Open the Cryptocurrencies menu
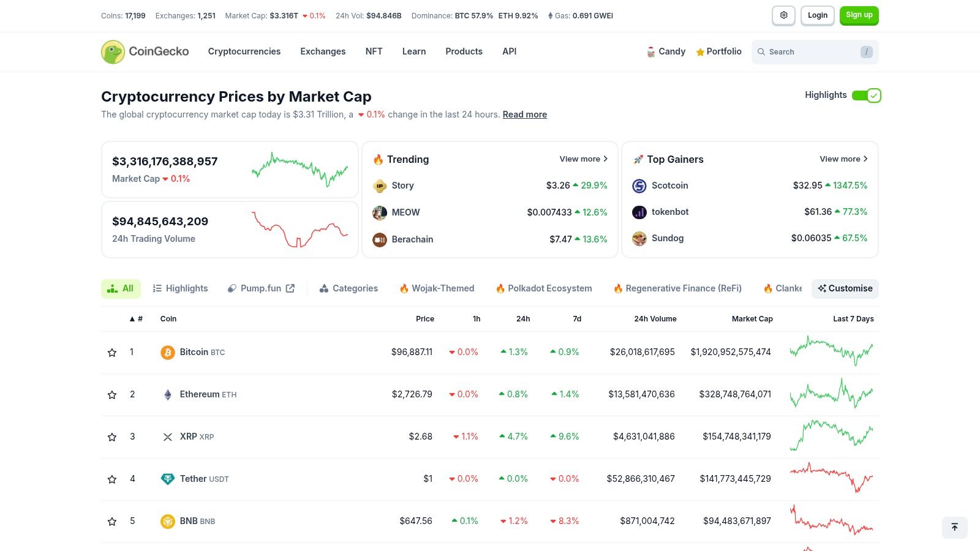This screenshot has width=980, height=551. point(244,51)
